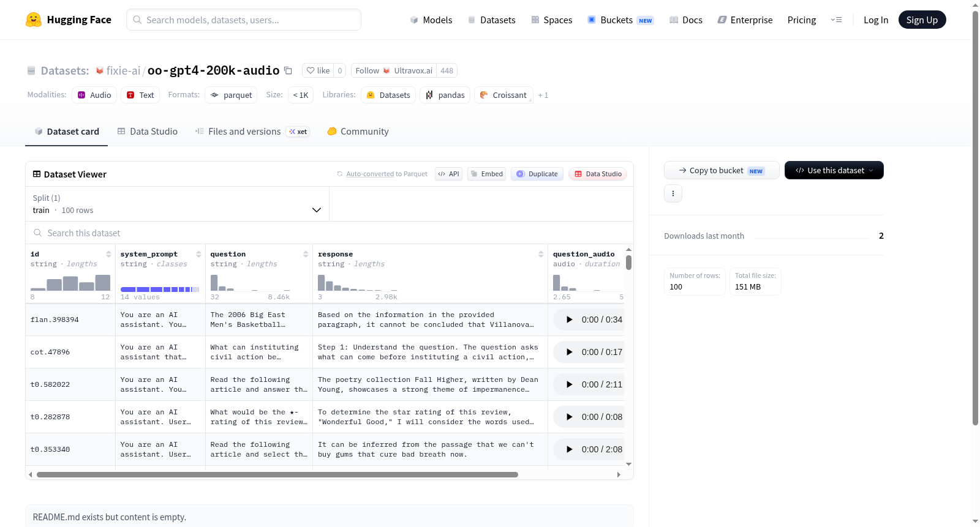This screenshot has width=980, height=527.
Task: Click the Duplicate button
Action: click(x=537, y=174)
